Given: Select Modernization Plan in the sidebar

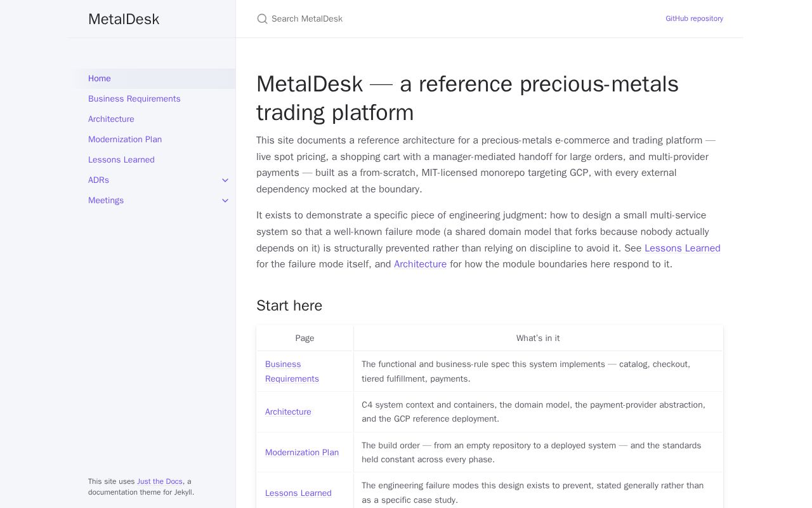Looking at the screenshot, I should (152, 140).
